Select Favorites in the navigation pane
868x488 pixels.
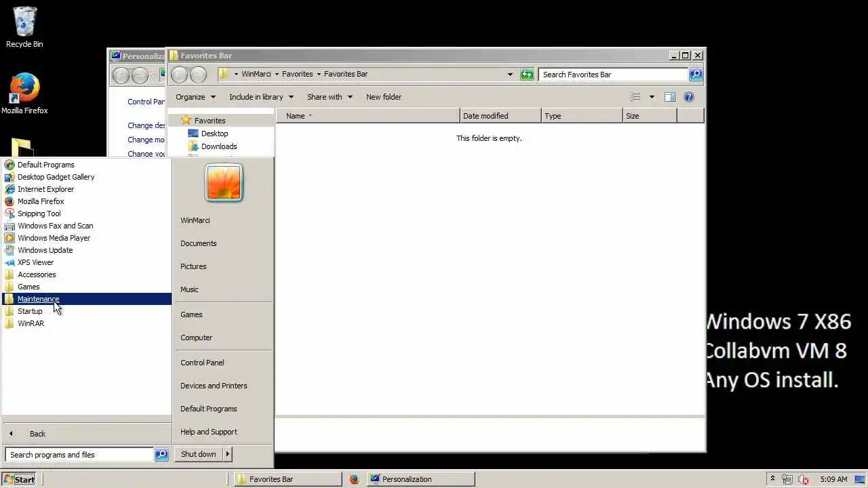(210, 121)
